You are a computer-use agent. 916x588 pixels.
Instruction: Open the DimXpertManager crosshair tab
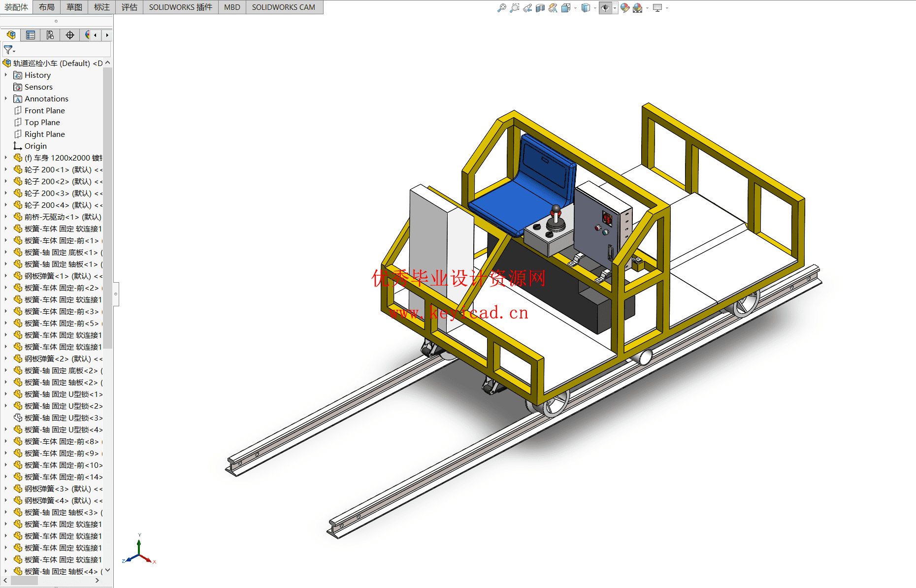click(x=70, y=35)
